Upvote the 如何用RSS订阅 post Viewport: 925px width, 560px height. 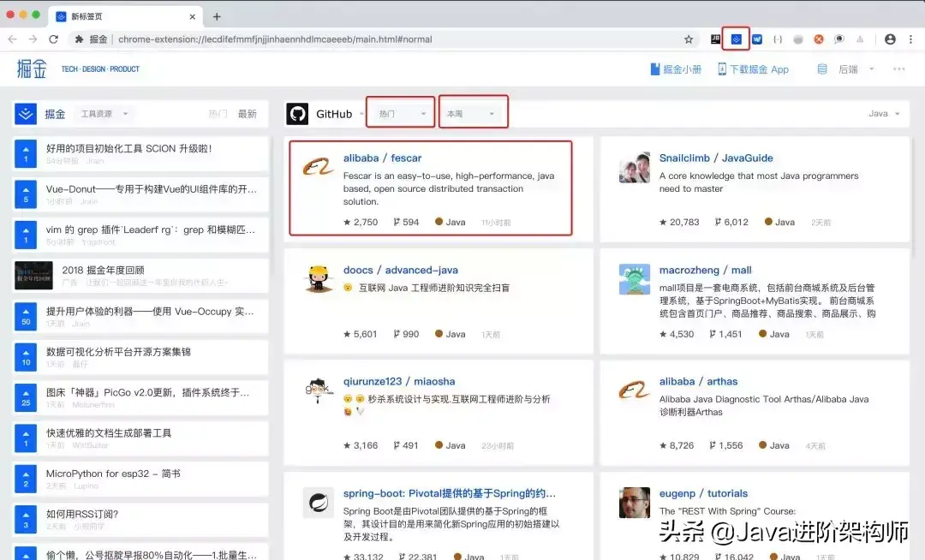pyautogui.click(x=26, y=519)
